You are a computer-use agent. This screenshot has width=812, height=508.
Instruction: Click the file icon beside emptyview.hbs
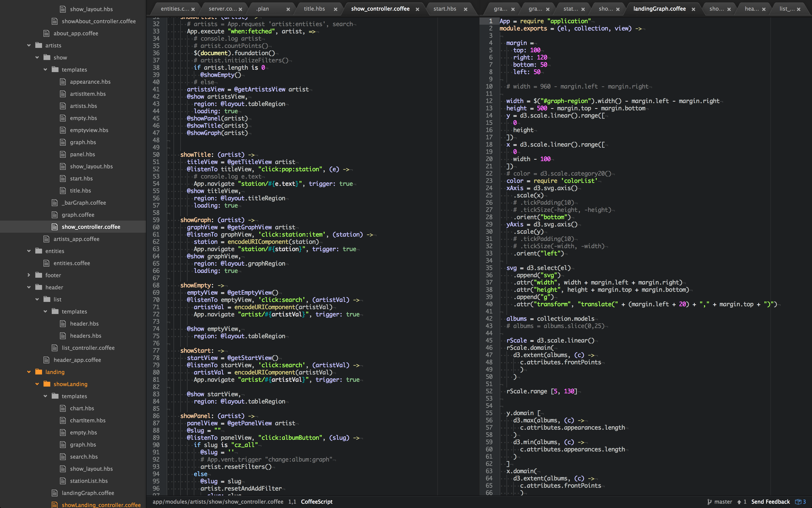[x=63, y=130]
